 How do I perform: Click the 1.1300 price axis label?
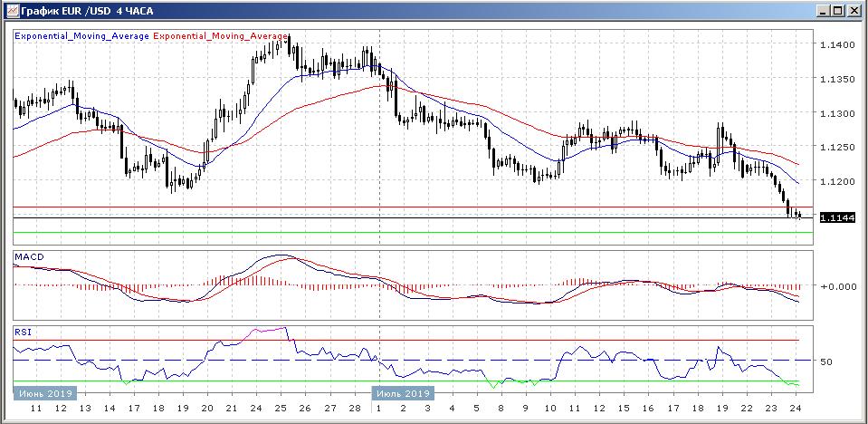click(x=837, y=113)
